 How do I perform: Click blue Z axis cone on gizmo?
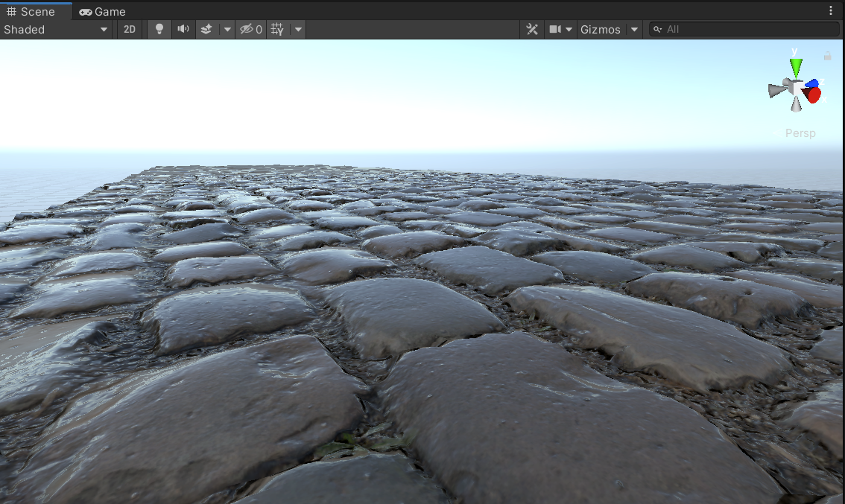(812, 83)
